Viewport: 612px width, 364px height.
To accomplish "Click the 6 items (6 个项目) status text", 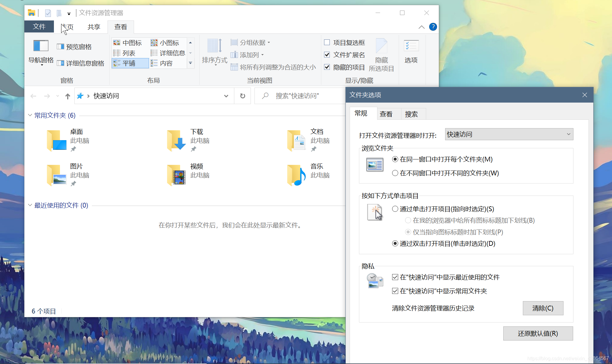I will coord(44,311).
